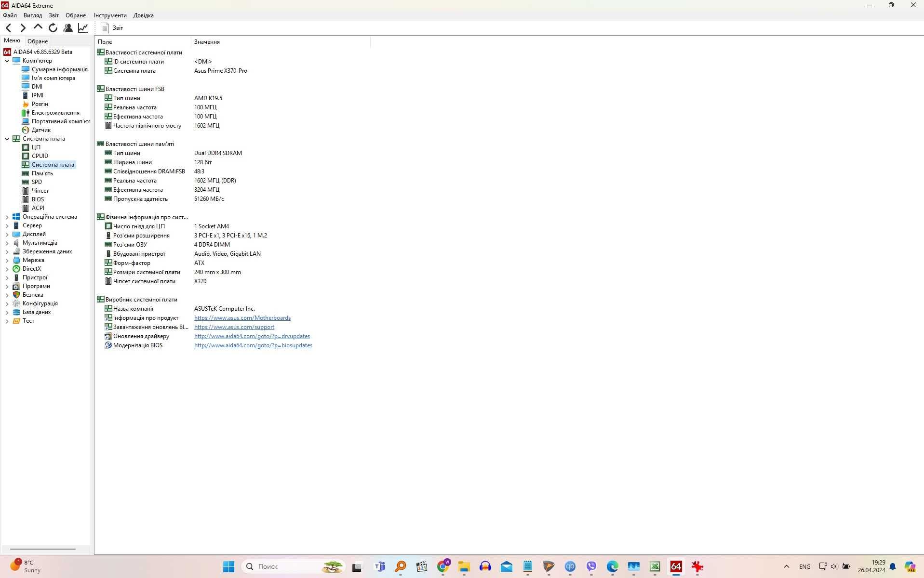
Task: Expand the Збереження даних node
Action: tap(7, 251)
